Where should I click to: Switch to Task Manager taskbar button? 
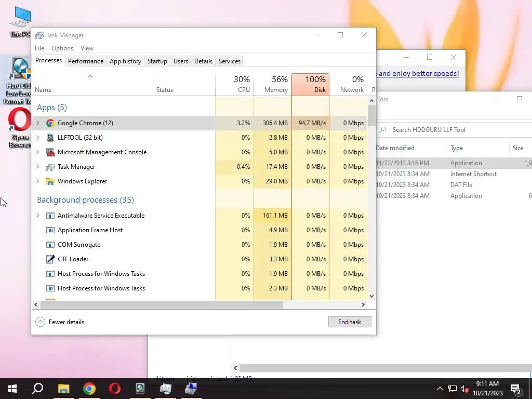166,389
